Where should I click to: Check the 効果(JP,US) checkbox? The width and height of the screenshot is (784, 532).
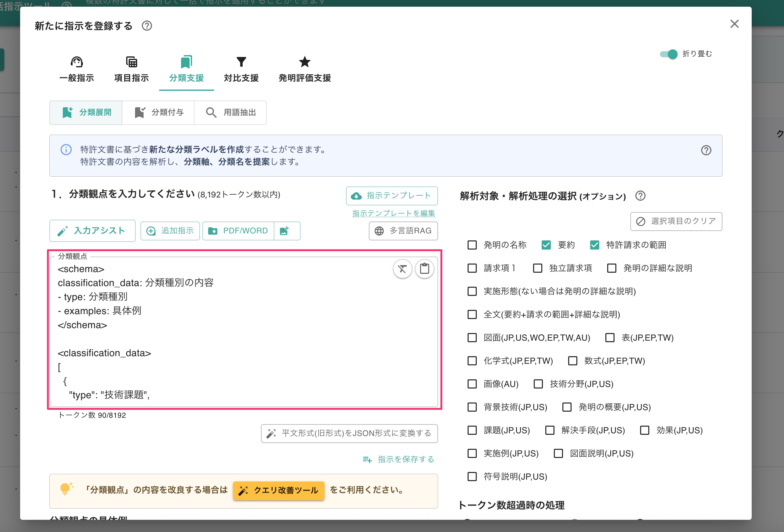(x=645, y=431)
